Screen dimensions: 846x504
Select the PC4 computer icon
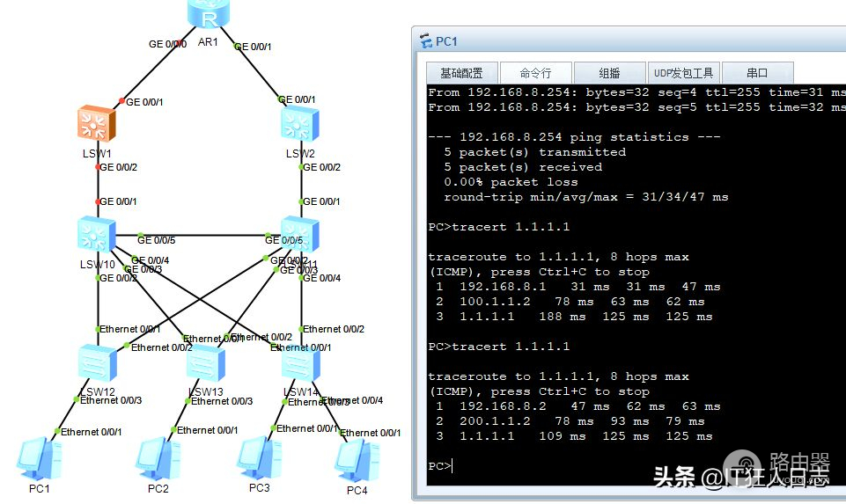click(357, 460)
